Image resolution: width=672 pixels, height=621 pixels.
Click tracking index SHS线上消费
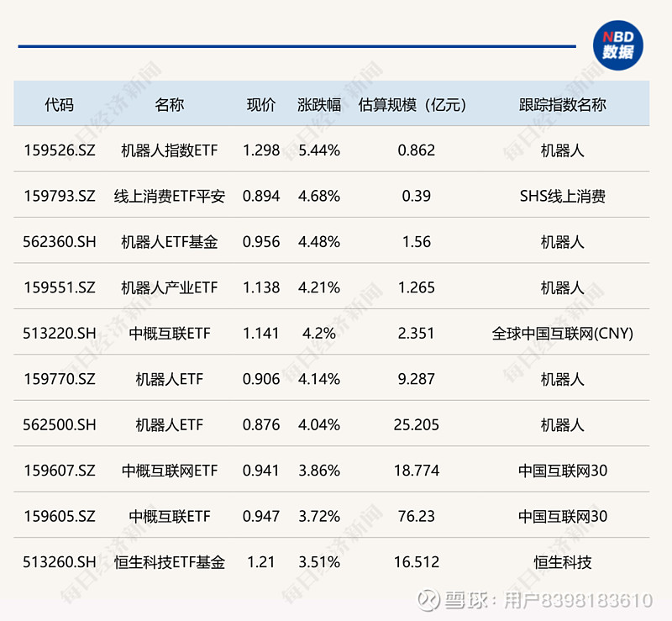[564, 196]
